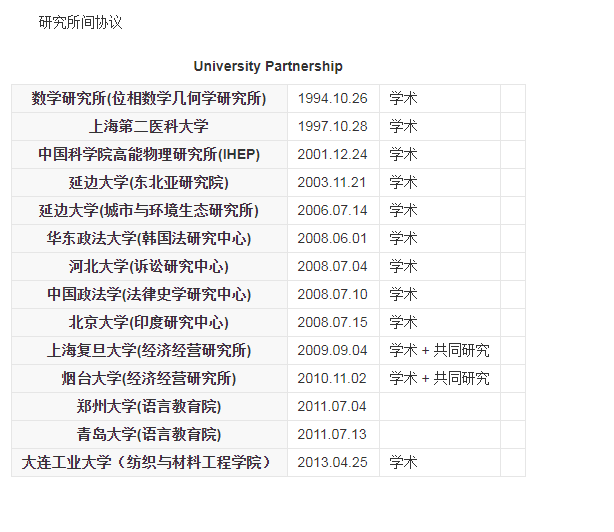Click the date 1997.10.28
Screen dimensions: 614x532
pos(332,126)
